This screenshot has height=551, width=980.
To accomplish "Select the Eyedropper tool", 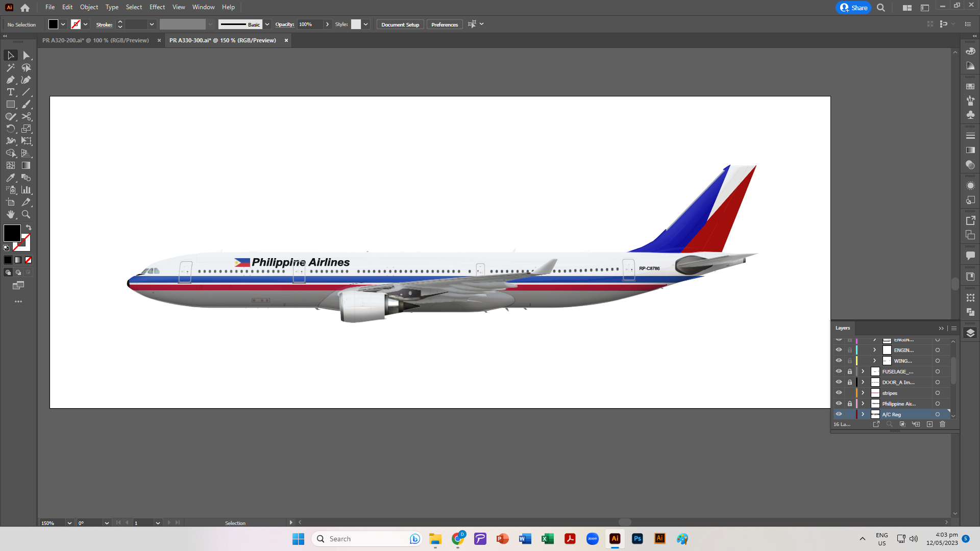I will [10, 178].
